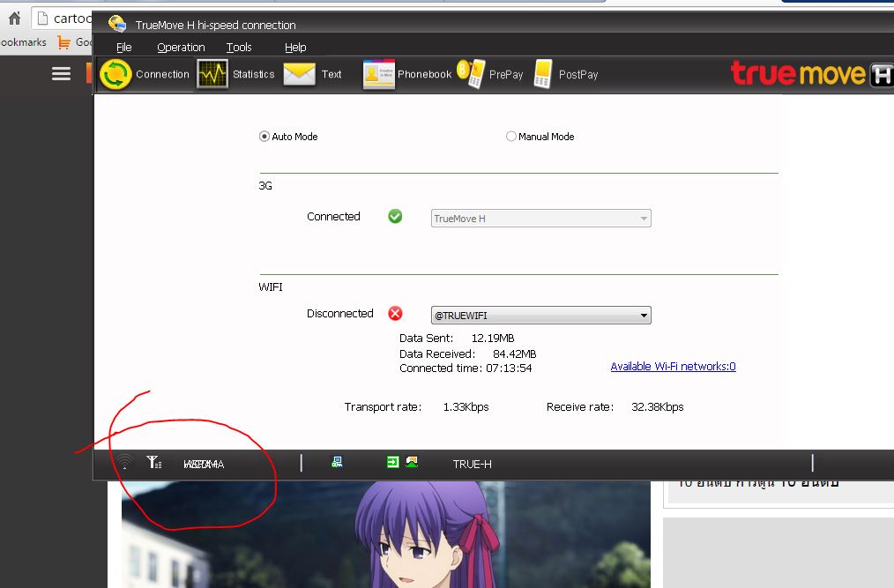
Task: Click the red Disconnected cross icon
Action: pyautogui.click(x=395, y=313)
